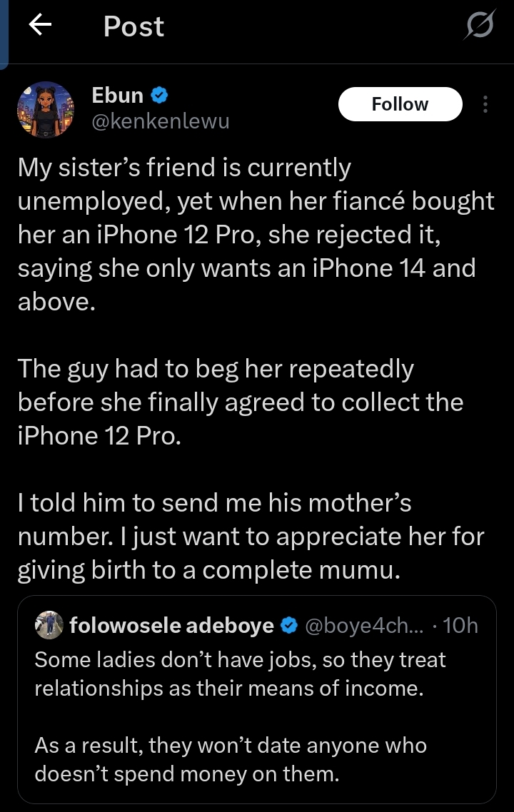This screenshot has height=812, width=514.
Task: Open folowosele adeboye's profile name
Action: [171, 626]
